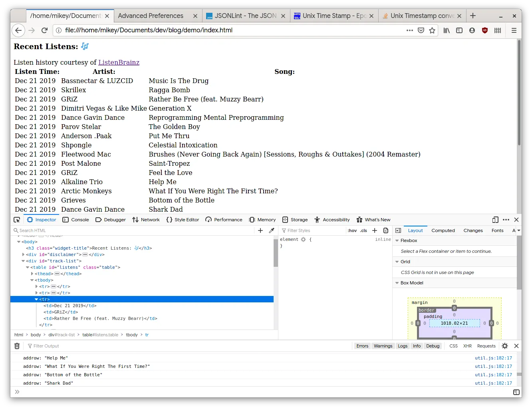Viewport: 532px width, 409px height.
Task: Clear the web console output
Action: [17, 346]
